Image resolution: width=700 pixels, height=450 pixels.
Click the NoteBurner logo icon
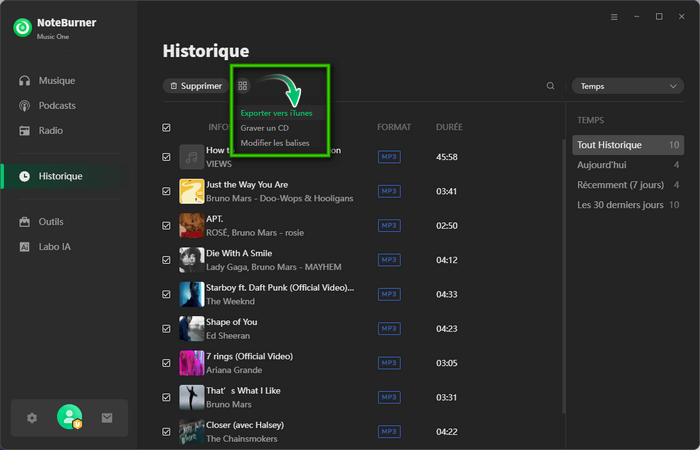coord(22,28)
